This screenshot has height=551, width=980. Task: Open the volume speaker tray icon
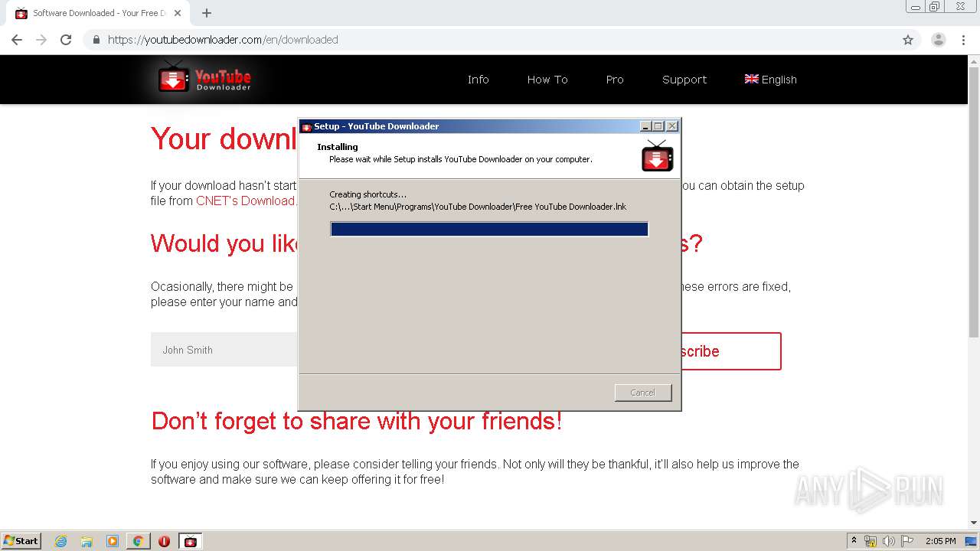tap(889, 541)
